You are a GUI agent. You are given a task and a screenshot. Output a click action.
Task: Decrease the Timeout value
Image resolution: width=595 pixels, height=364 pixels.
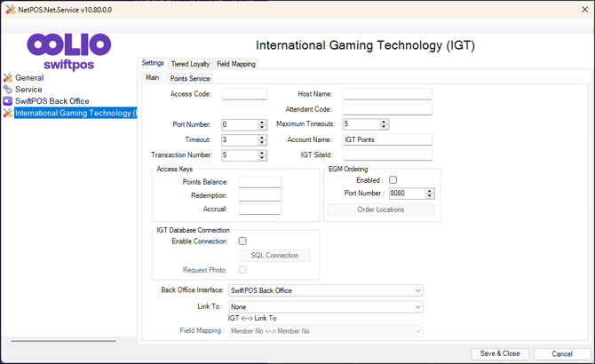point(262,143)
